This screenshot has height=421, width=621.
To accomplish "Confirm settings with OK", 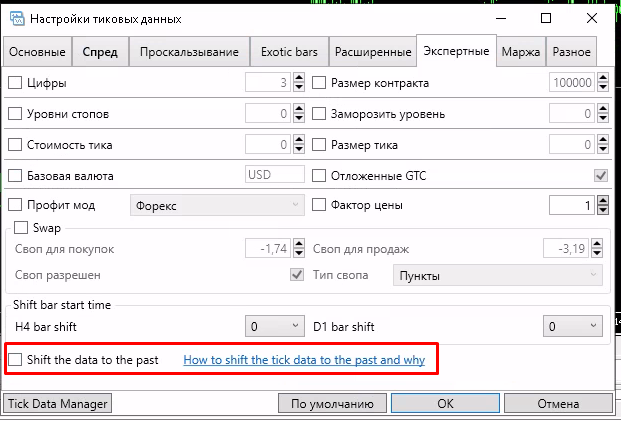I will tap(446, 404).
